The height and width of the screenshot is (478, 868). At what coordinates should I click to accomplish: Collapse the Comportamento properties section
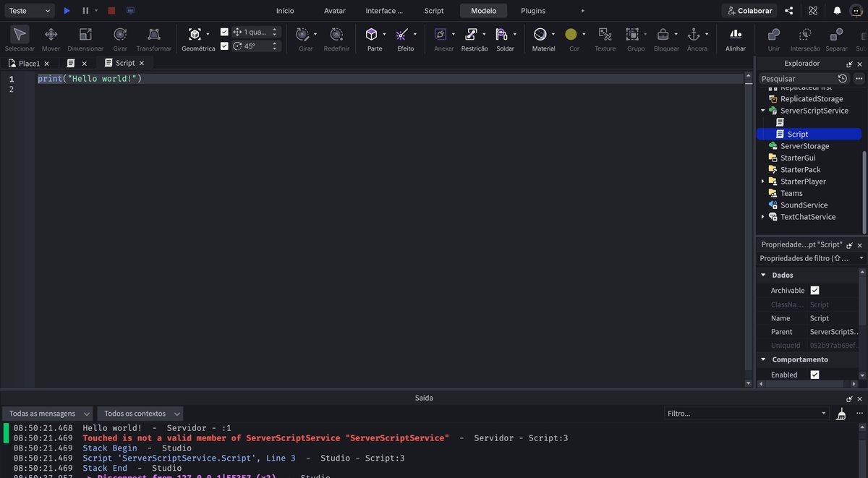pos(762,359)
